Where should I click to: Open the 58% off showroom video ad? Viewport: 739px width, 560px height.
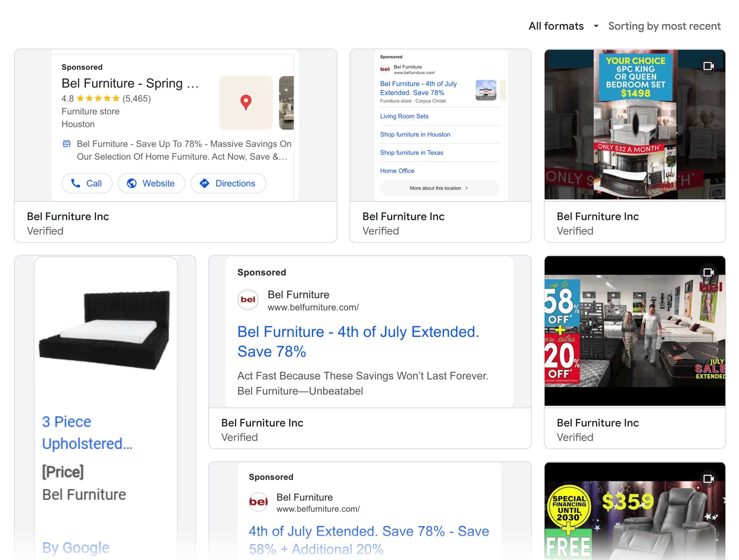(x=635, y=331)
